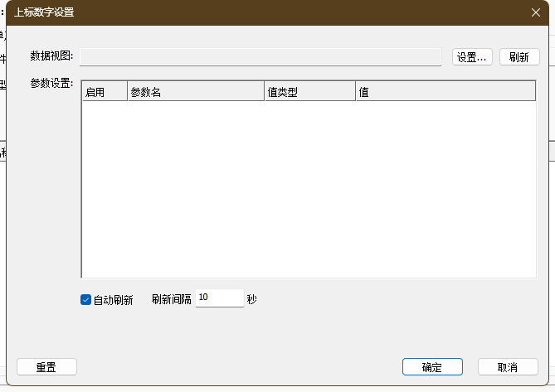Click the divider between 参数名 and 值类型 headers
The image size is (555, 392).
tap(264, 92)
